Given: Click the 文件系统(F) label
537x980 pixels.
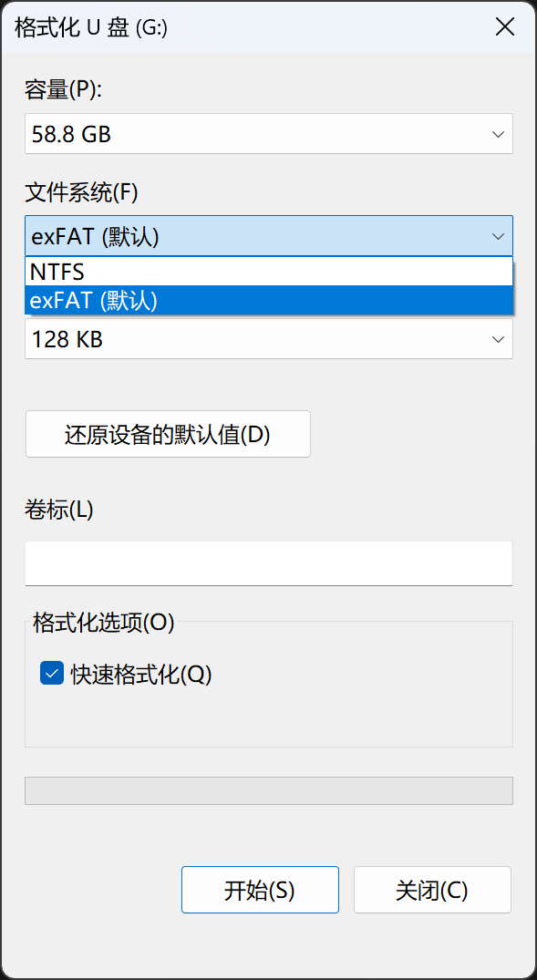Looking at the screenshot, I should point(81,192).
